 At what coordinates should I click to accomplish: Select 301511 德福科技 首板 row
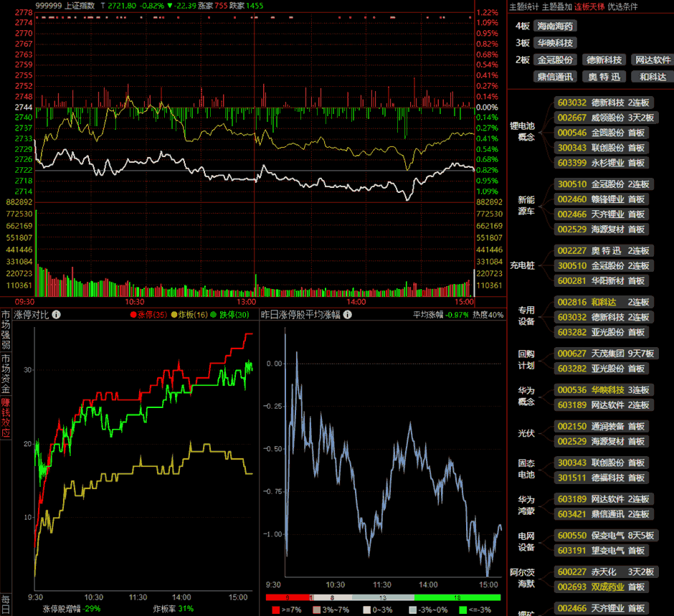(x=601, y=478)
